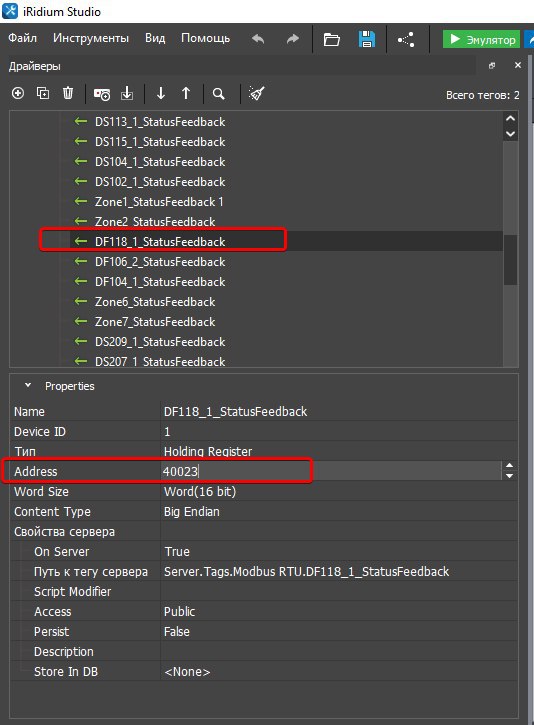Click the share/transfer project icon
The image size is (534, 725).
[x=406, y=40]
